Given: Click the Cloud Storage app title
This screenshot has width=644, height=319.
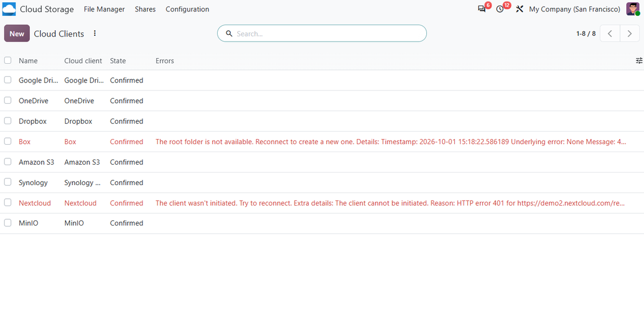Looking at the screenshot, I should (x=47, y=9).
